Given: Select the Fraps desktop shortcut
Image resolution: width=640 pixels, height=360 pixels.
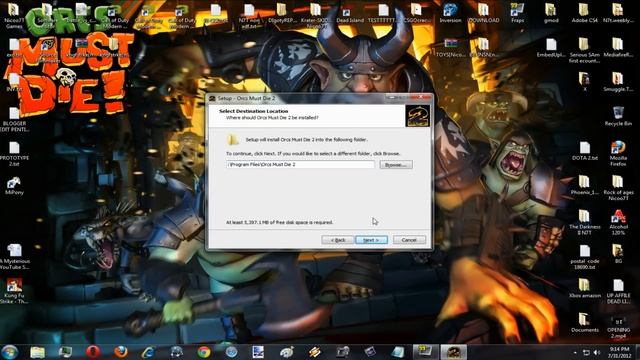Looking at the screenshot, I should pyautogui.click(x=517, y=13).
